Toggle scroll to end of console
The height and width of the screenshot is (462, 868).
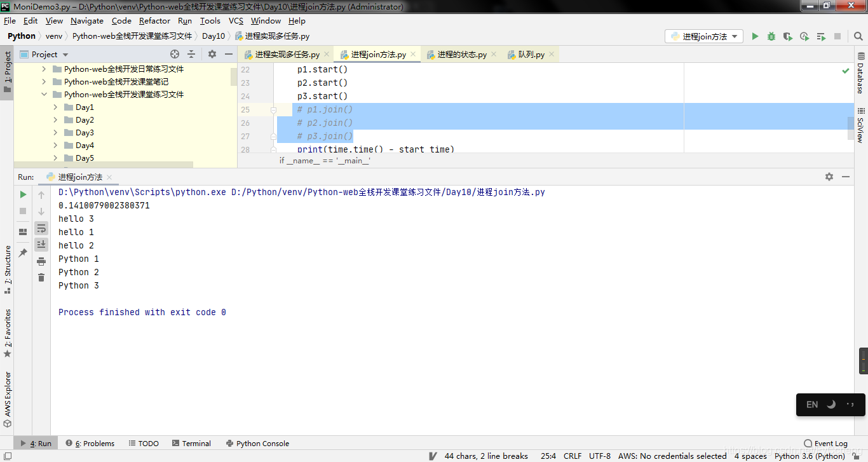click(41, 245)
